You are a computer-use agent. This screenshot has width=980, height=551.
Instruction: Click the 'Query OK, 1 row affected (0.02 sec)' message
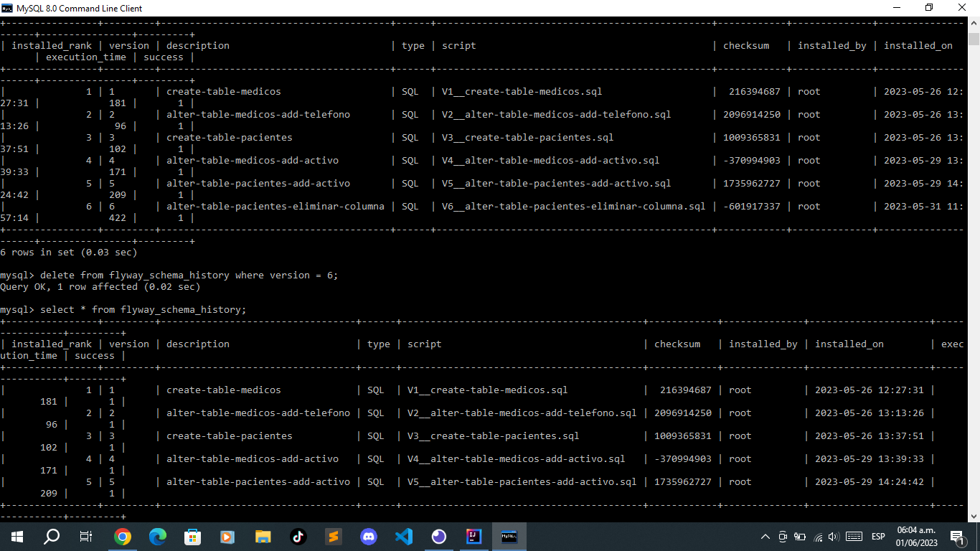point(100,287)
